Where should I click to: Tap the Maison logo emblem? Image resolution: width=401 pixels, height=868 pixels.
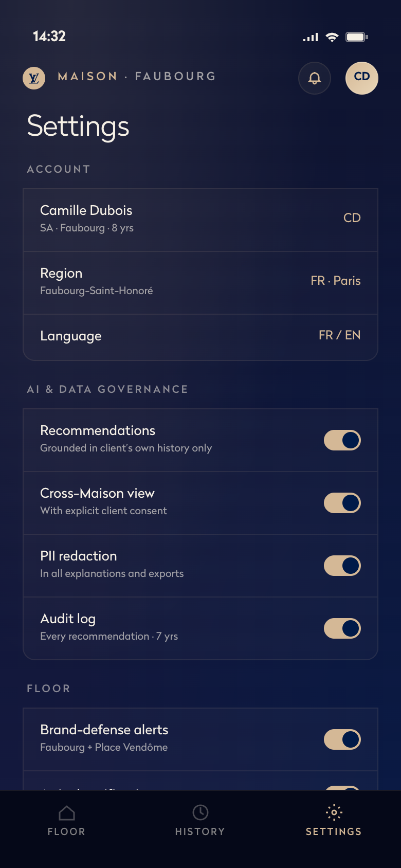pyautogui.click(x=34, y=78)
